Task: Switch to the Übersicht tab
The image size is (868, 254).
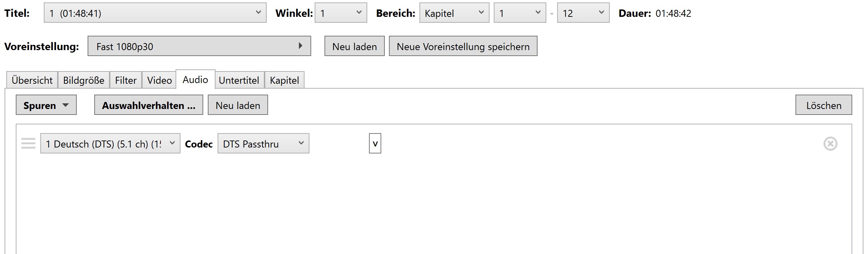Action: (32, 80)
